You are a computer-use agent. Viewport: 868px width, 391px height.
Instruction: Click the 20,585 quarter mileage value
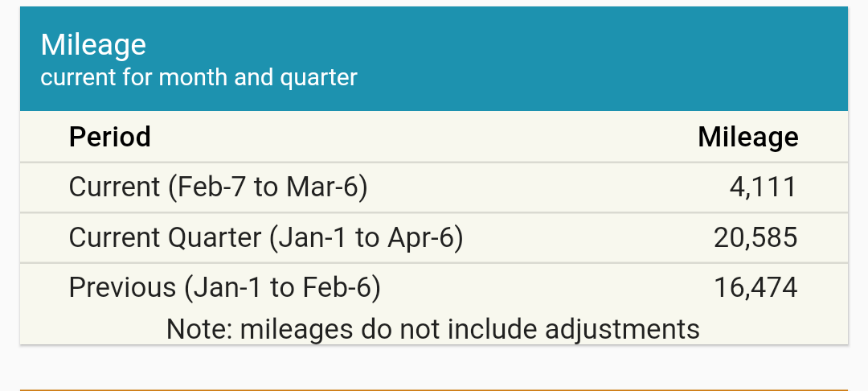(x=755, y=238)
